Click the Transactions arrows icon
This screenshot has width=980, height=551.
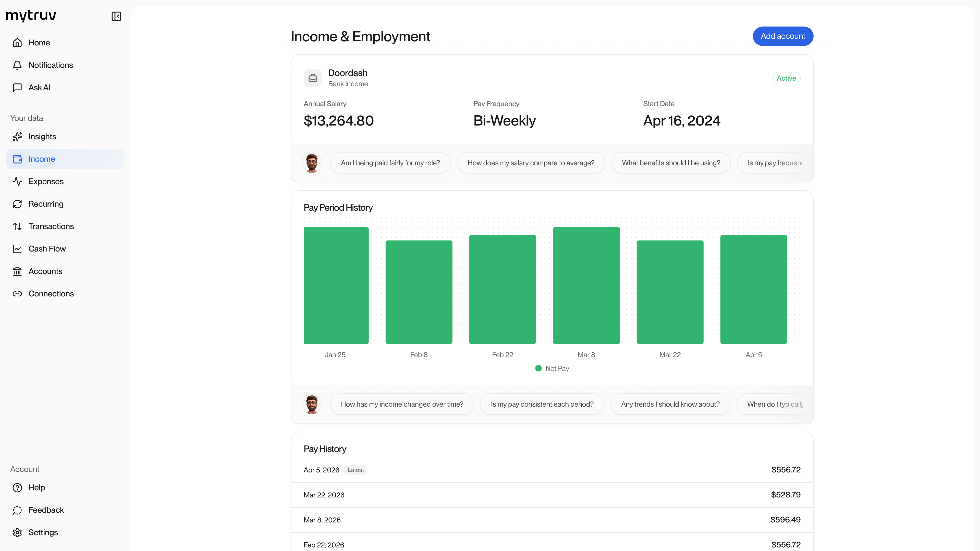(17, 226)
